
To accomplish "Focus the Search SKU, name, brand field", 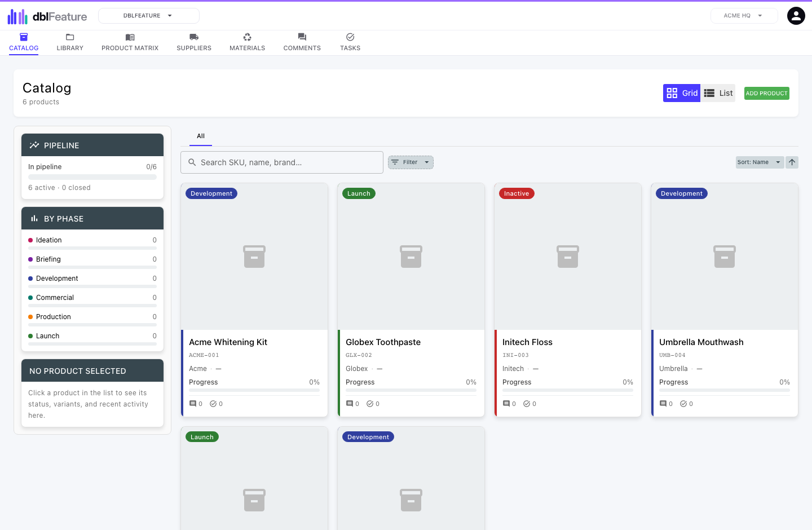I will coord(282,162).
